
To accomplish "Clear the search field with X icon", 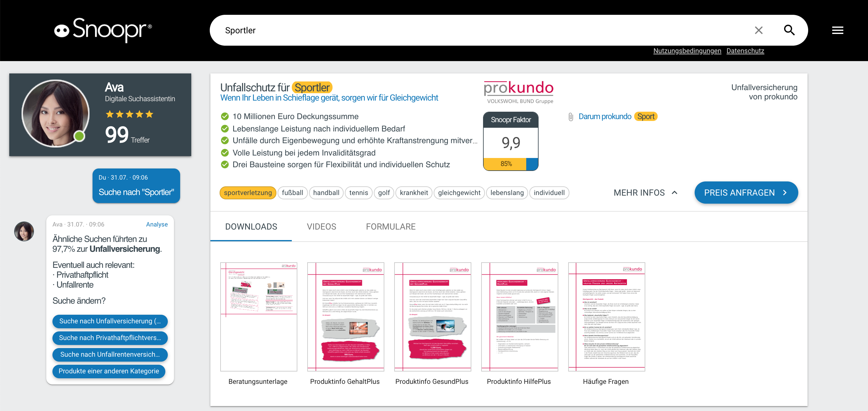I will pos(758,30).
